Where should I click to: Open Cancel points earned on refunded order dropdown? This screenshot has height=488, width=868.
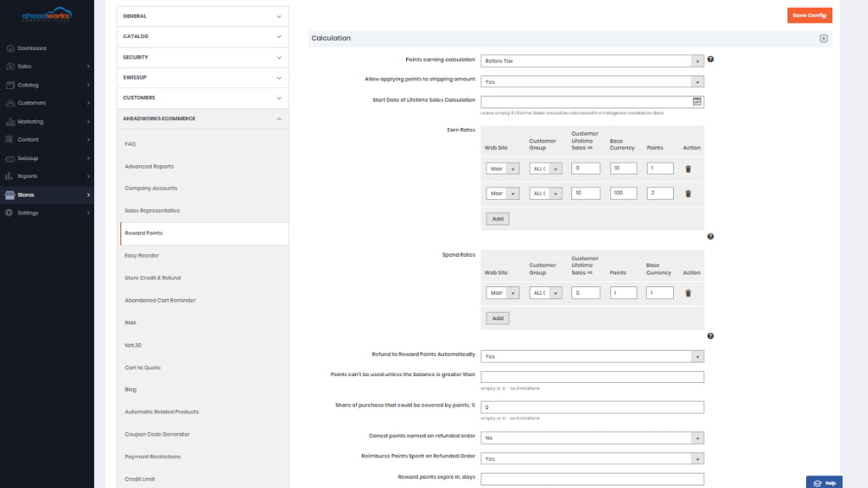[x=593, y=438]
